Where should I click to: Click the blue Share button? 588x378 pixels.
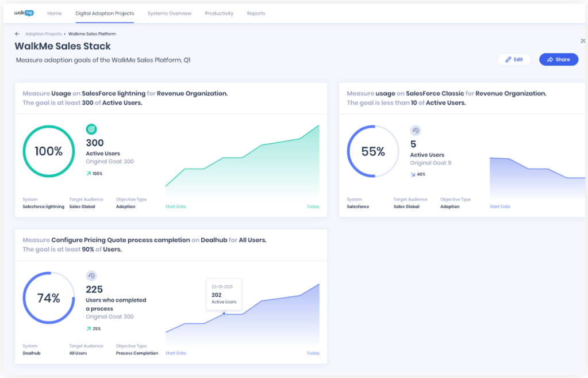pos(558,59)
